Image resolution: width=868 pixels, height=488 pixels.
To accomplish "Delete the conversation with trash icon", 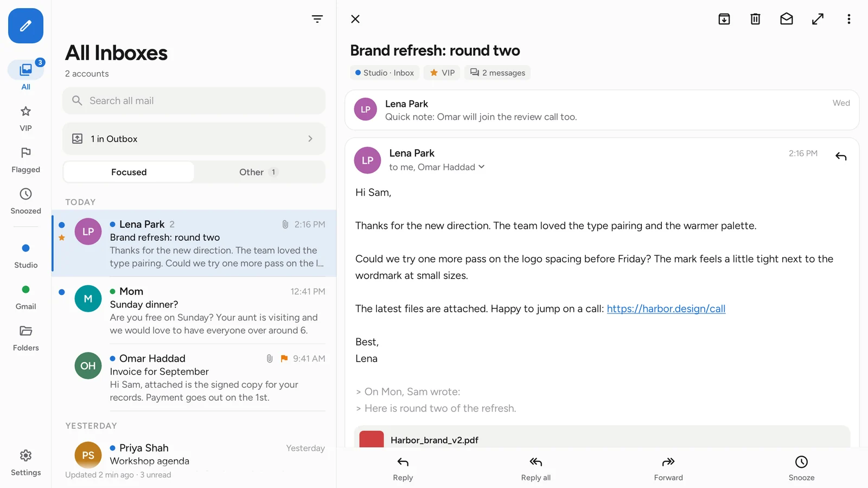I will [755, 19].
